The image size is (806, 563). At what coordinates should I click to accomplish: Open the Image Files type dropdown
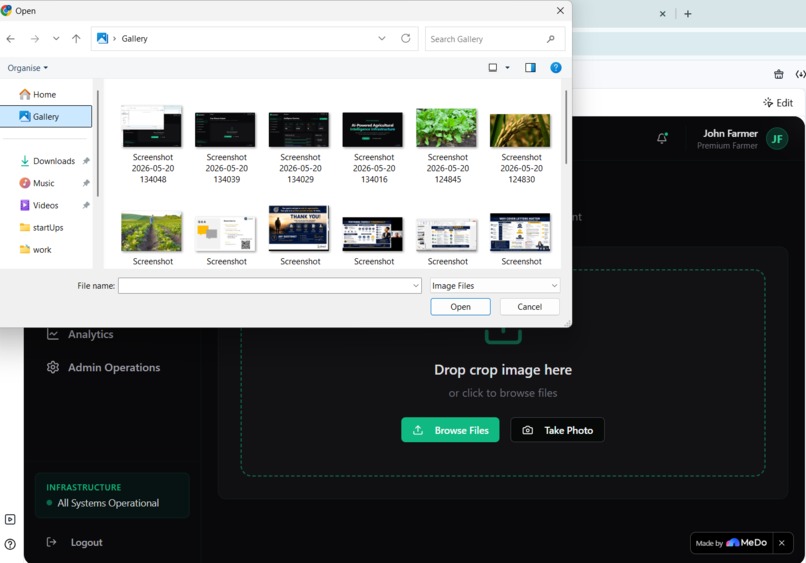495,285
